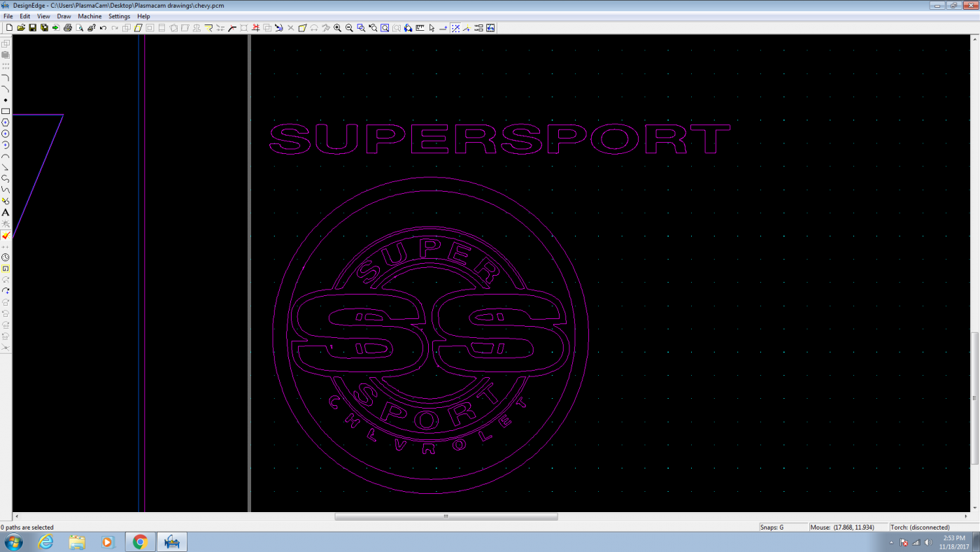Open the volume speaker icon in system tray
Image resolution: width=980 pixels, height=552 pixels.
pyautogui.click(x=928, y=542)
